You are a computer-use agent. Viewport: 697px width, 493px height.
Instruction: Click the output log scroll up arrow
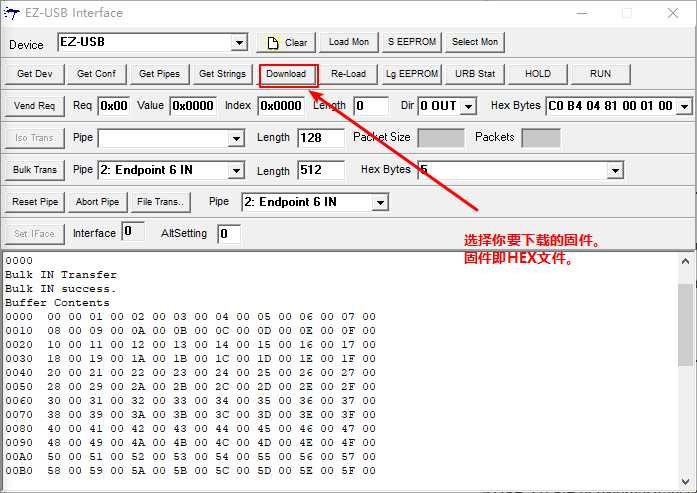(685, 261)
